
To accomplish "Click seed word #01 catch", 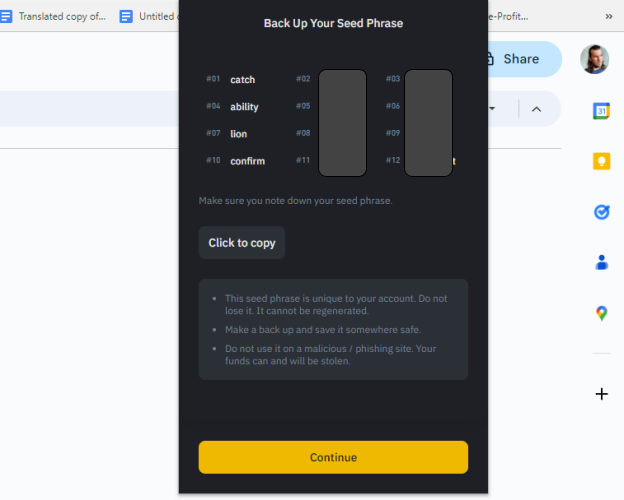I will (242, 79).
